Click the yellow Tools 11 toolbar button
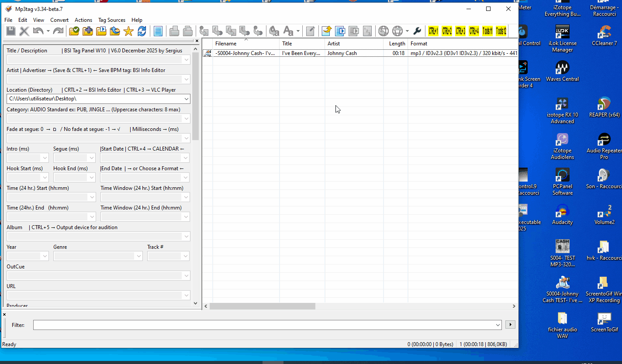This screenshot has height=364, width=622. [487, 31]
